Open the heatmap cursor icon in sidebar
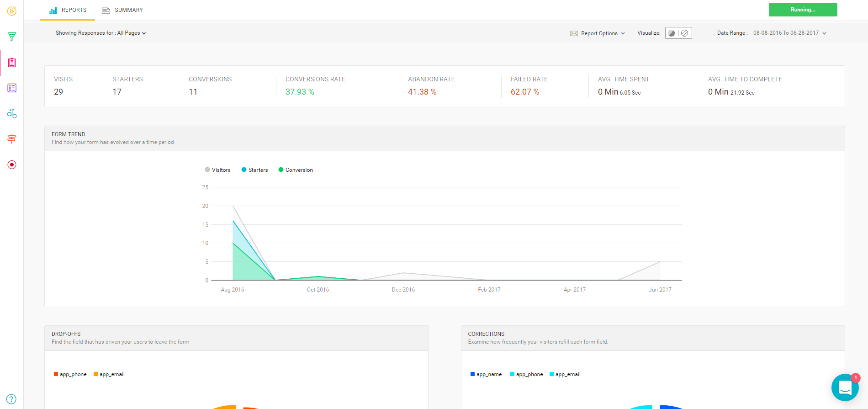Viewport: 868px width, 409px height. [x=12, y=11]
